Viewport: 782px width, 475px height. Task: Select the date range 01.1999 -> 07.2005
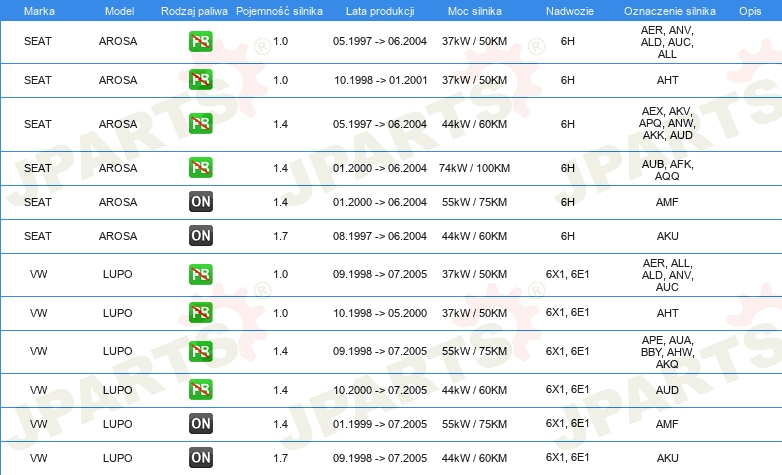tap(380, 424)
